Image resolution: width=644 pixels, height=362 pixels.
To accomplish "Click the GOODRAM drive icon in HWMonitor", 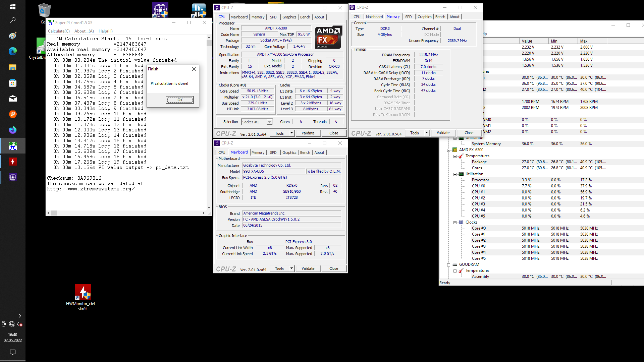I will (455, 264).
